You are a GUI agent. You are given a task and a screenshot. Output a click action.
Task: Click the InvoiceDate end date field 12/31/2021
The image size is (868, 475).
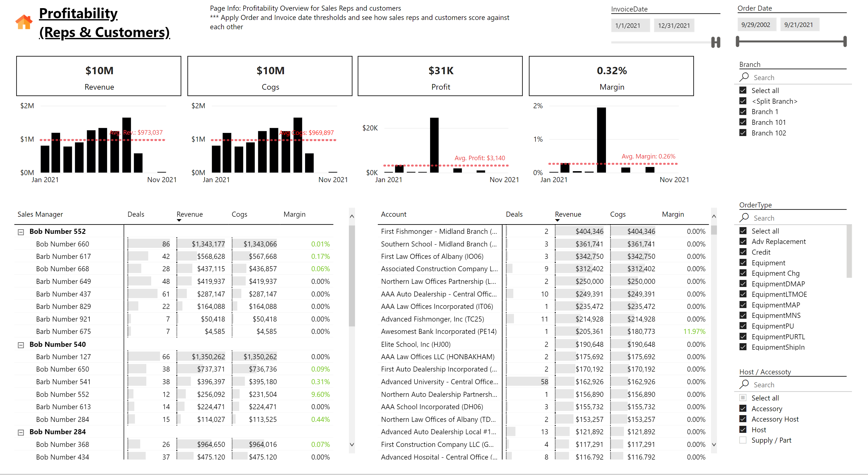pos(674,25)
